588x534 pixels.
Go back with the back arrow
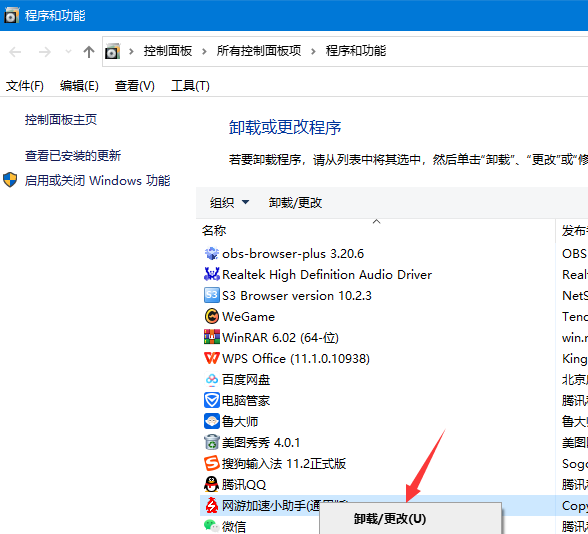click(15, 52)
